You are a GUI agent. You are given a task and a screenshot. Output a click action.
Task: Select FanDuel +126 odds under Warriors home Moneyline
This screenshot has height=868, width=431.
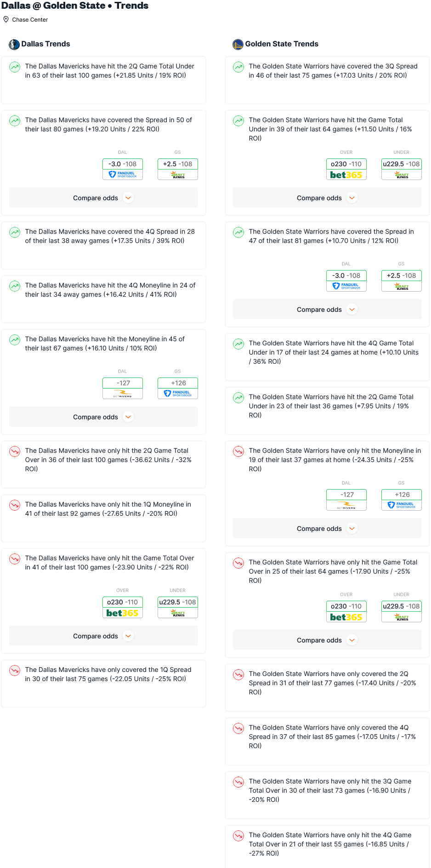click(402, 500)
